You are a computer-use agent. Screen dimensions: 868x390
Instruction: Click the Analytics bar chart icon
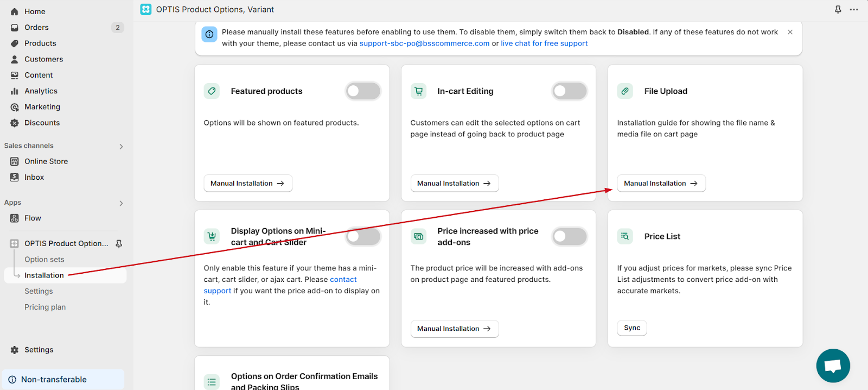[15, 91]
